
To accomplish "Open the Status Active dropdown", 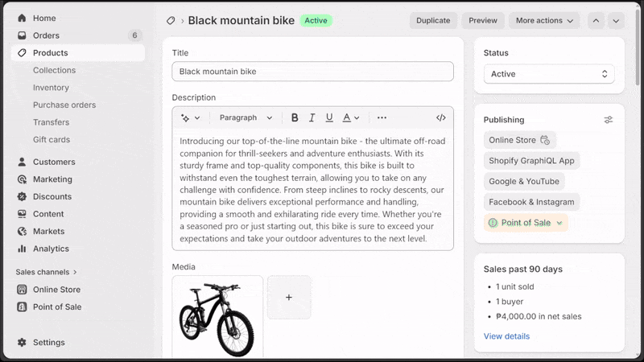I will point(549,74).
